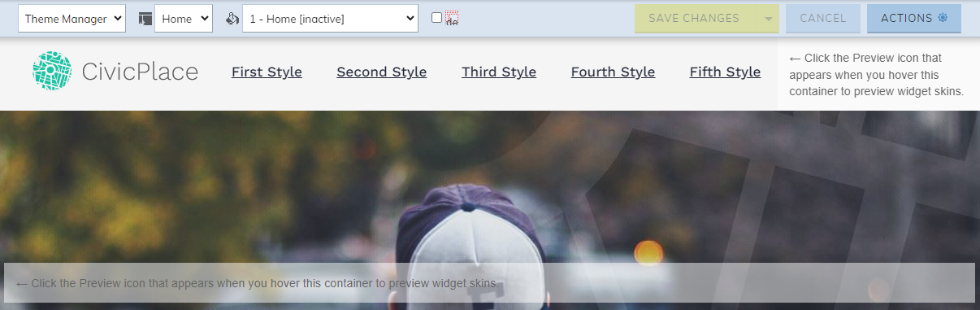Click the dotted outline icon beside checkbox
Screen dimensions: 980x310
coord(452,19)
